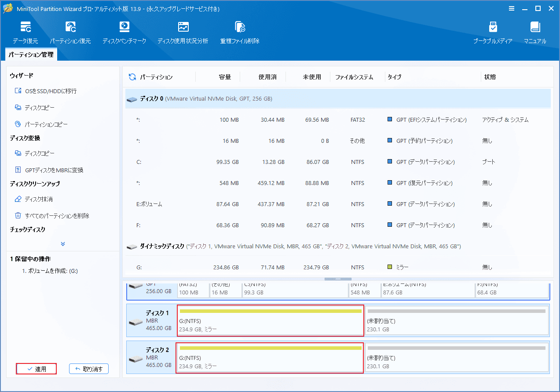Click C:(NTFS) 99.3 GB block in disk map
This screenshot has width=560, height=392.
coord(295,290)
